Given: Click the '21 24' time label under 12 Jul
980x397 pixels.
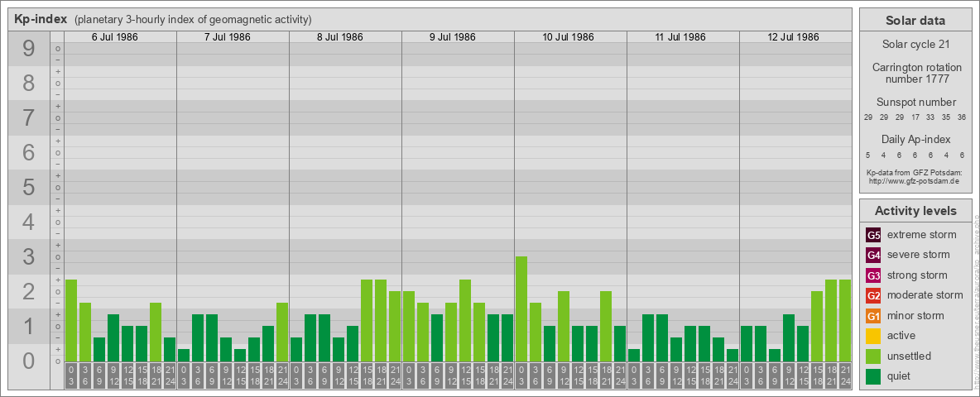Looking at the screenshot, I should coord(845,375).
